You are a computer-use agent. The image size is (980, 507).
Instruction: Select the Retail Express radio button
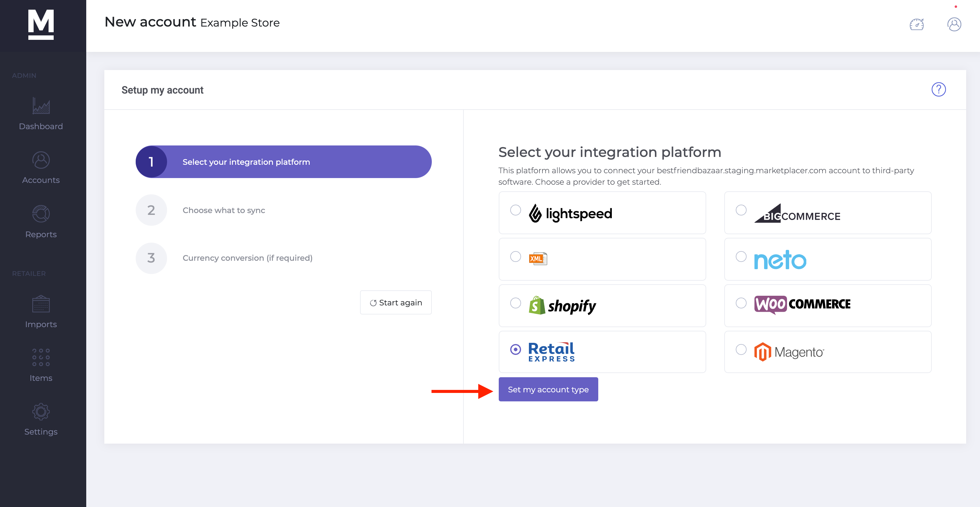click(516, 349)
